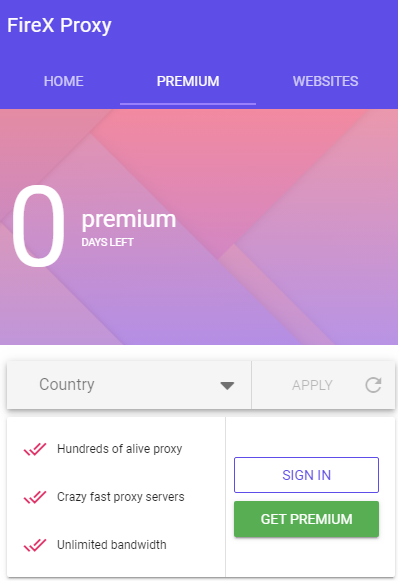Viewport: 398px width, 581px height.
Task: Click the green GET PREMIUM button
Action: (306, 519)
